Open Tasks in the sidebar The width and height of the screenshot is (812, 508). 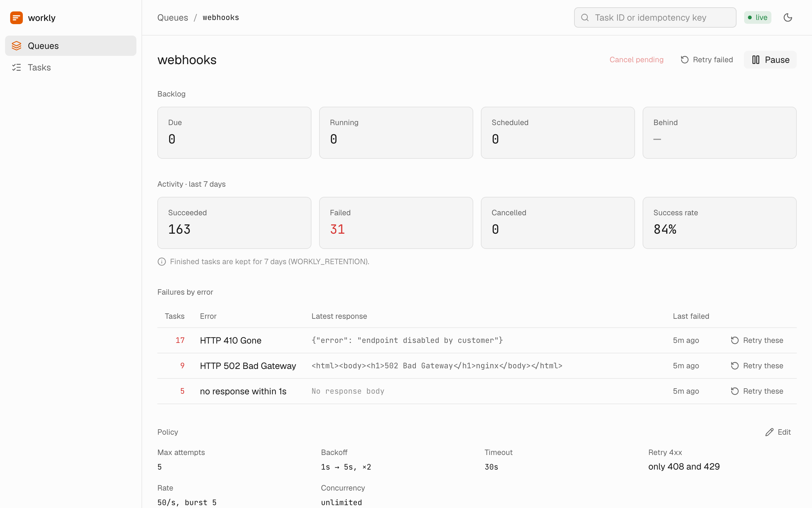(70, 68)
